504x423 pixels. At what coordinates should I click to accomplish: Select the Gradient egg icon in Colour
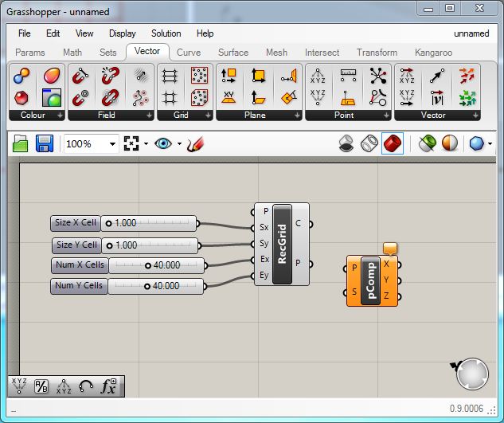point(52,76)
